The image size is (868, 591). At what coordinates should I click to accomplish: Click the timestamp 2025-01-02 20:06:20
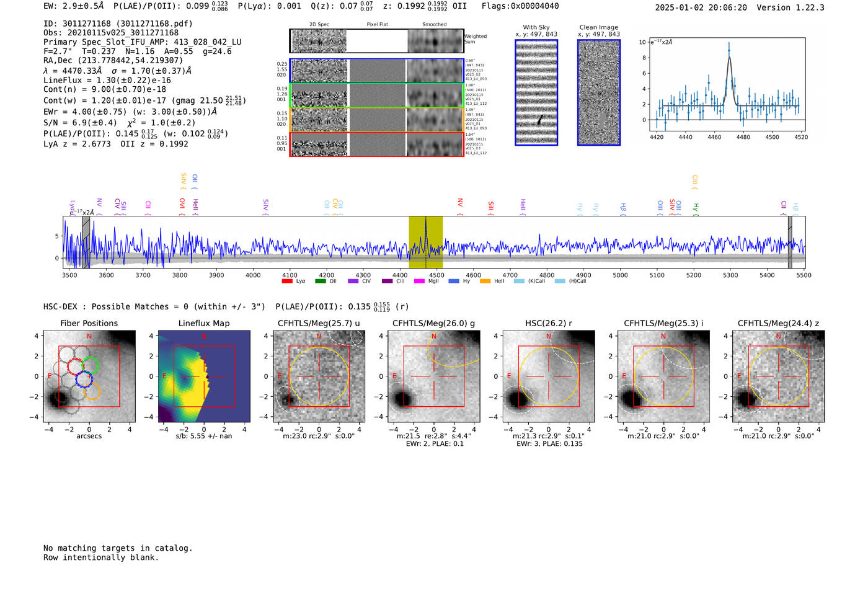point(701,7)
